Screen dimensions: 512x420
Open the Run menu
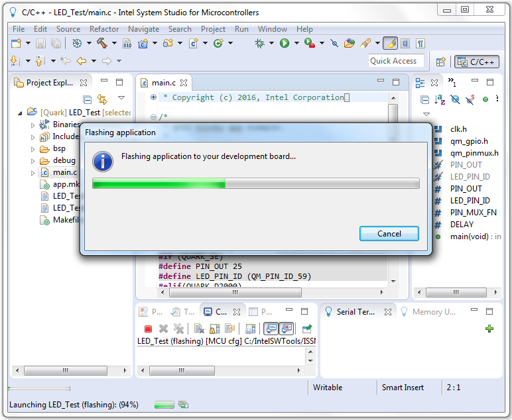[241, 29]
